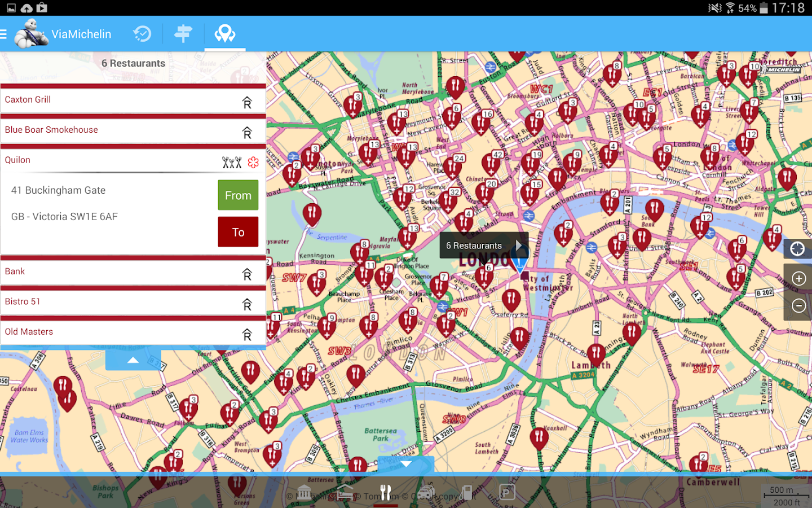Toggle restaurants fork-and-knife POI layer
Screen dimensions: 812x508
coord(386,493)
